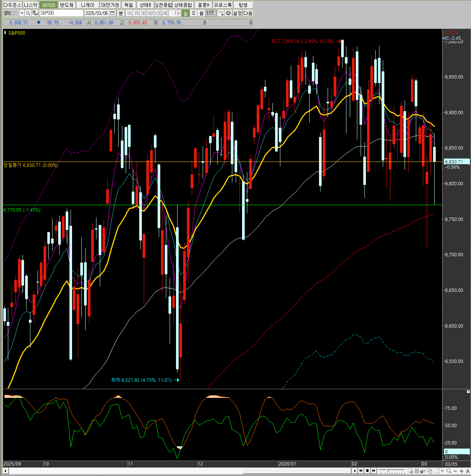Select the 15-minute interval button
This screenshot has width=471, height=476.
(x=136, y=13)
